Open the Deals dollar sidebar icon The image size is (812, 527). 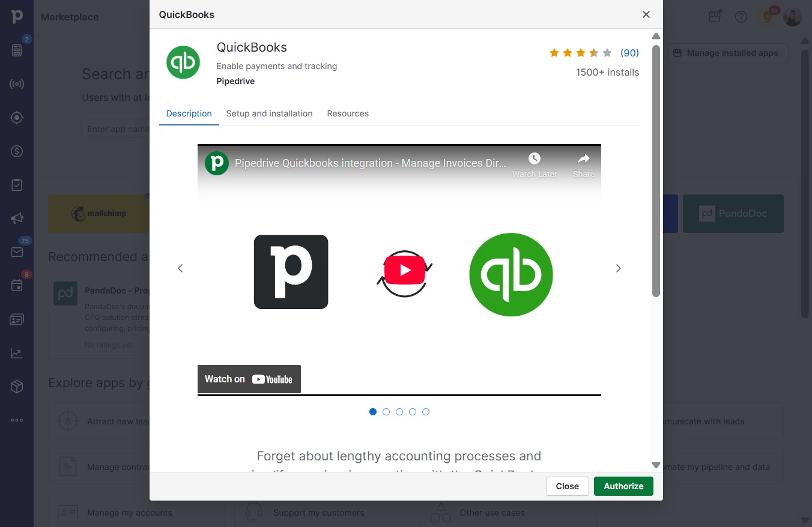[17, 151]
